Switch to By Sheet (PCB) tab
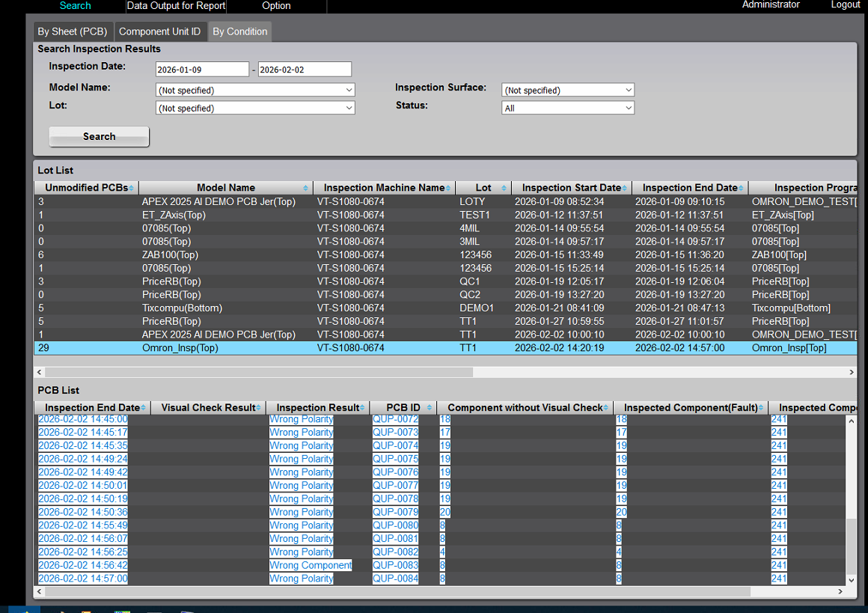 73,31
